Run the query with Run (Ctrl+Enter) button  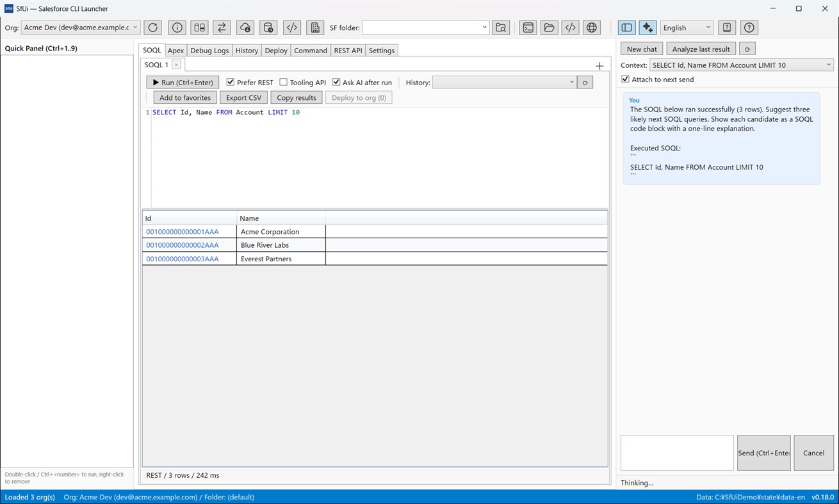pos(183,83)
